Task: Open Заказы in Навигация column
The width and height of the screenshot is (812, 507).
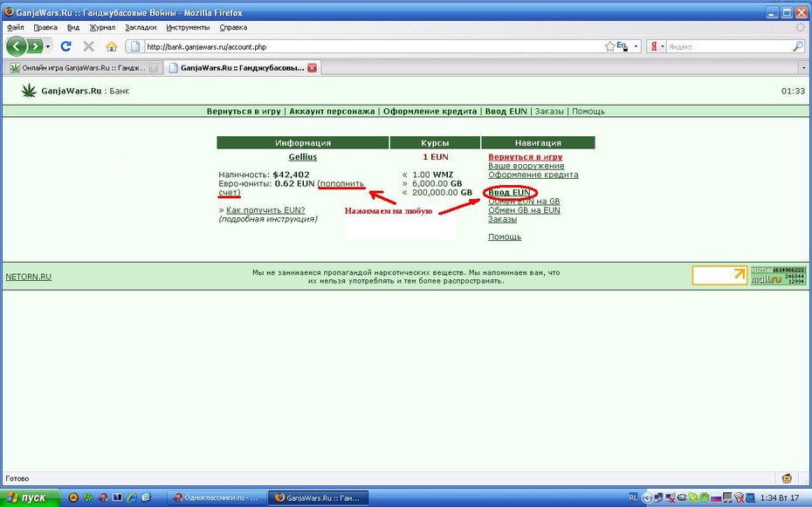Action: 502,219
